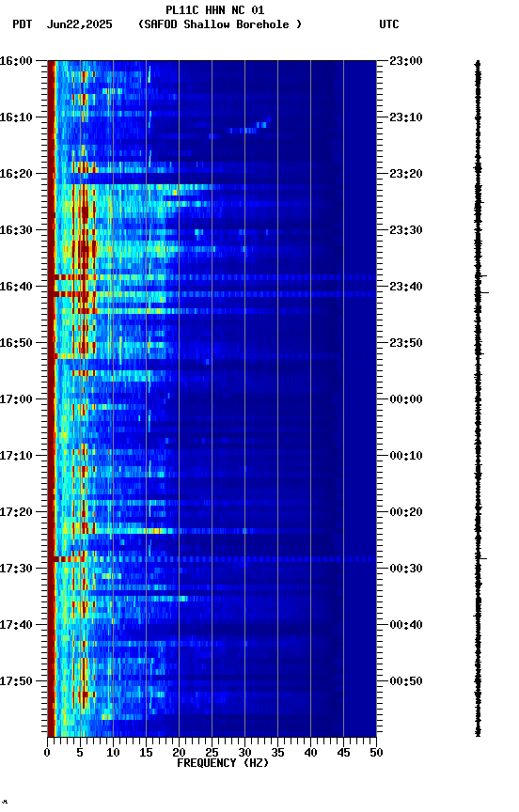
Task: Click the 50 Hz frequency tick label
Action: (376, 753)
